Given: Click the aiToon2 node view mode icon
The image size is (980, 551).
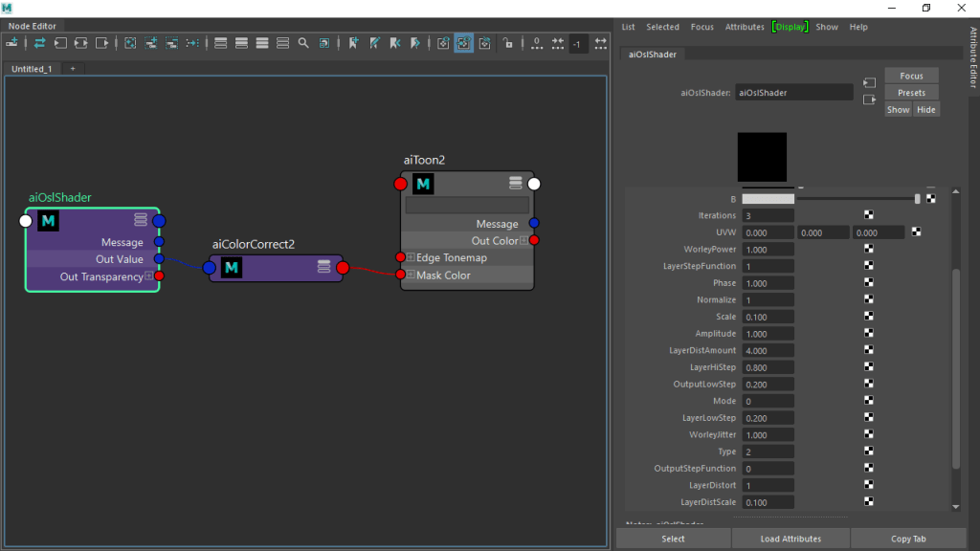Looking at the screenshot, I should point(516,184).
